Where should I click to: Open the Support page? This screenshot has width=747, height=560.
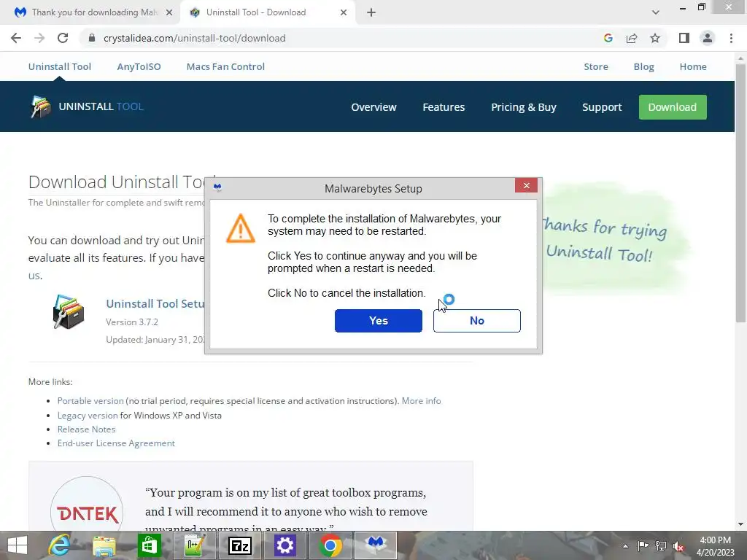(602, 107)
